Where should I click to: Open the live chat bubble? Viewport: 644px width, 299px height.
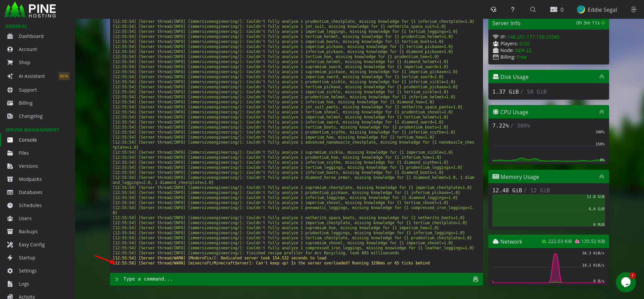pyautogui.click(x=626, y=282)
